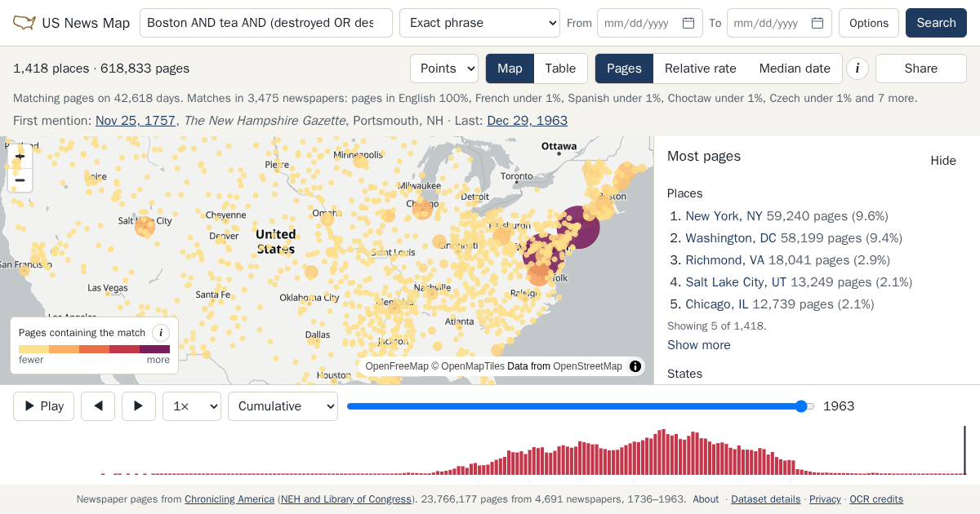Image resolution: width=980 pixels, height=514 pixels.
Task: Click the Chicago orange map point
Action: click(x=422, y=210)
